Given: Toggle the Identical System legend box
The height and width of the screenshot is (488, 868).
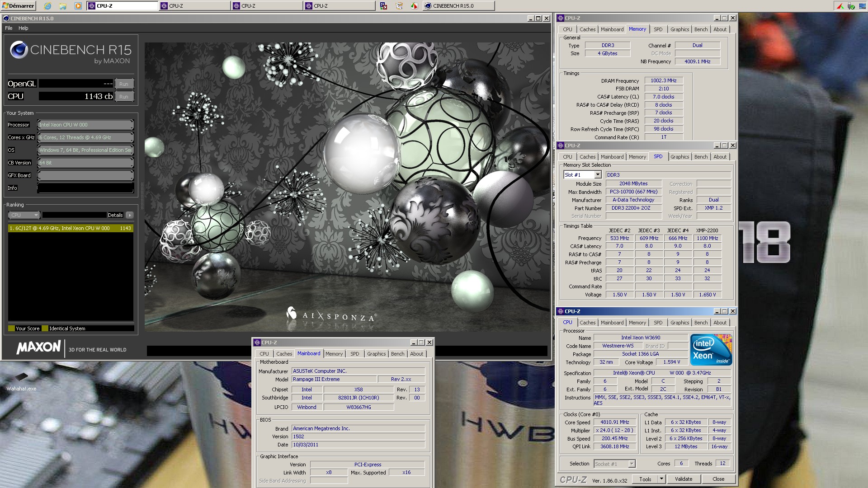Looking at the screenshot, I should [45, 328].
